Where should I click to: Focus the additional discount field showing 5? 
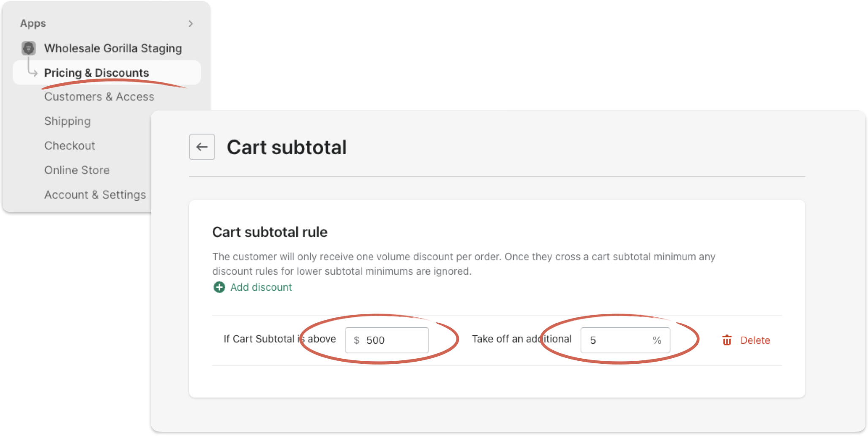click(x=625, y=340)
